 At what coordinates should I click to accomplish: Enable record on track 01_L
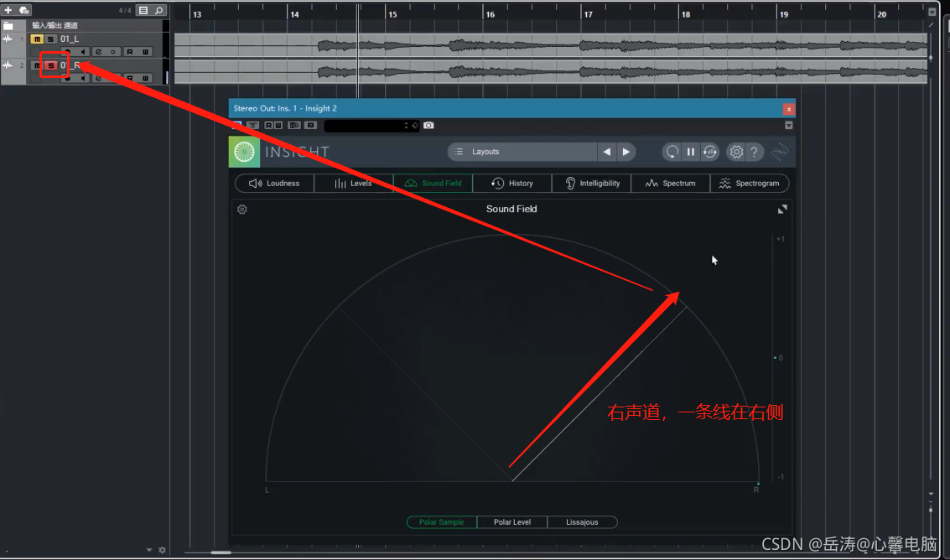pos(68,51)
